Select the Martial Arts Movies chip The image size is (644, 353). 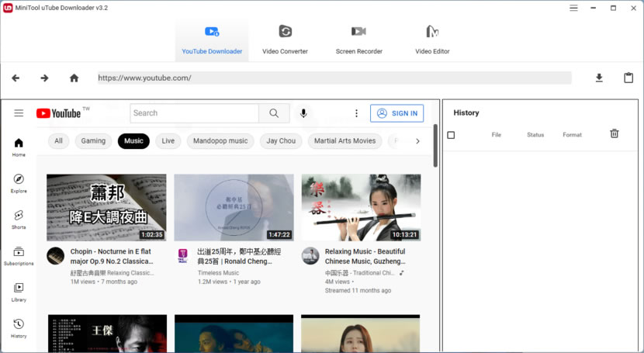pyautogui.click(x=345, y=141)
